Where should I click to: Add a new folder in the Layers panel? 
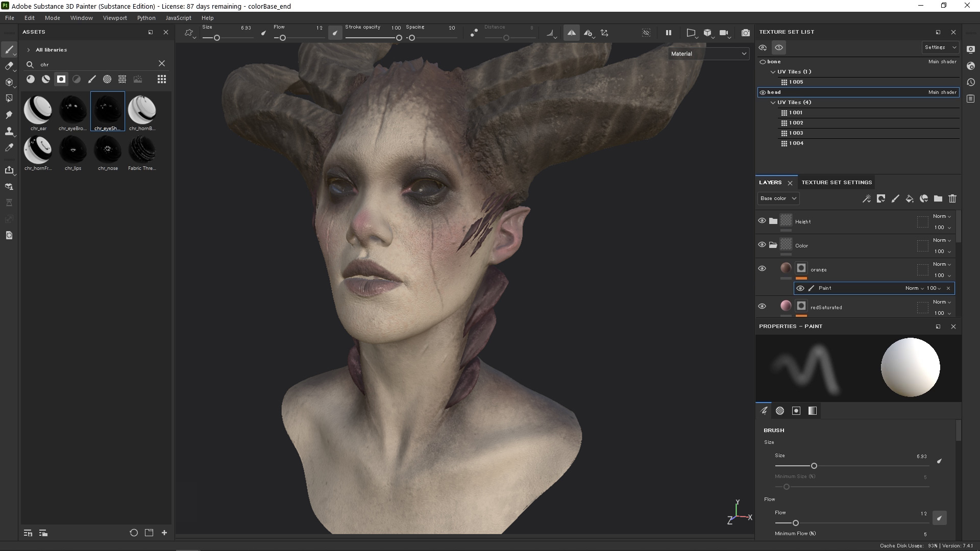point(938,198)
